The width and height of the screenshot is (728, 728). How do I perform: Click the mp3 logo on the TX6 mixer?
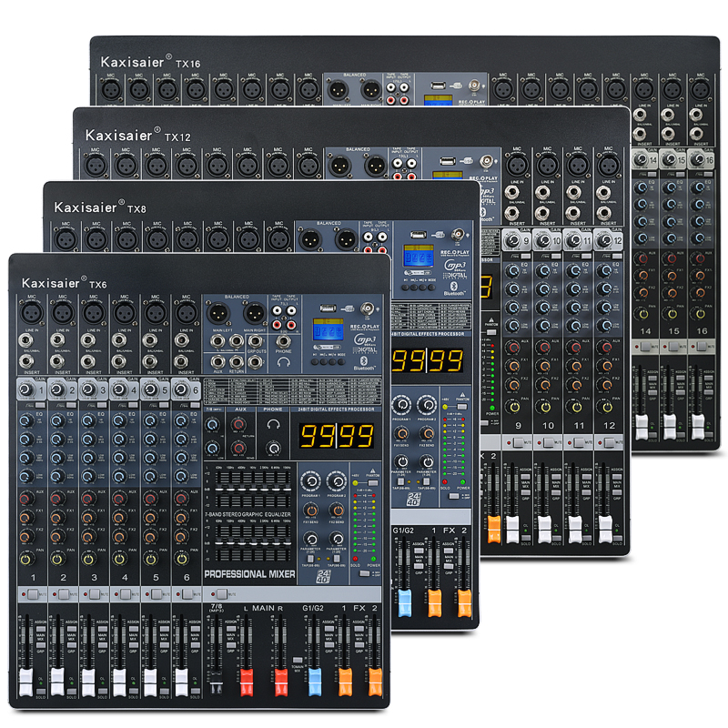click(x=366, y=340)
